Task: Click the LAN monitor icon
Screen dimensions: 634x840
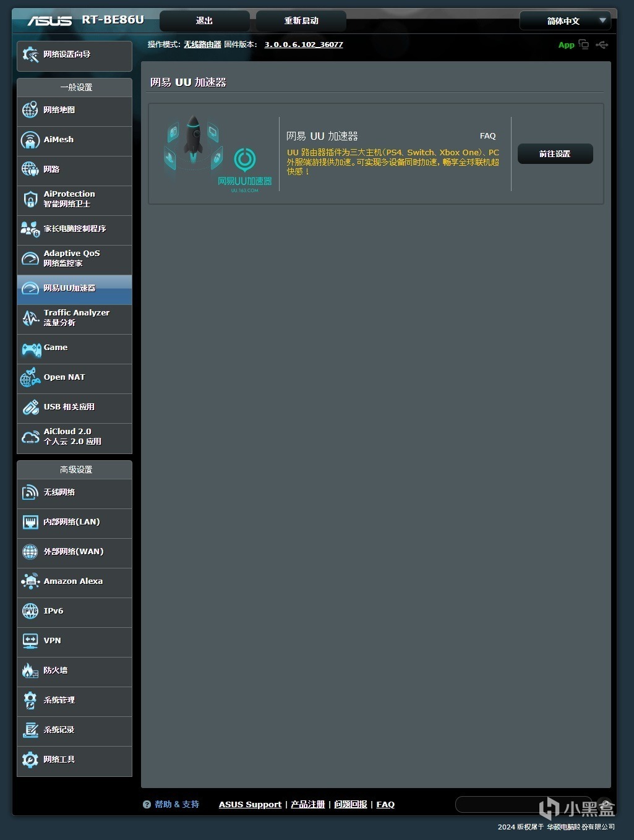Action: (x=30, y=522)
